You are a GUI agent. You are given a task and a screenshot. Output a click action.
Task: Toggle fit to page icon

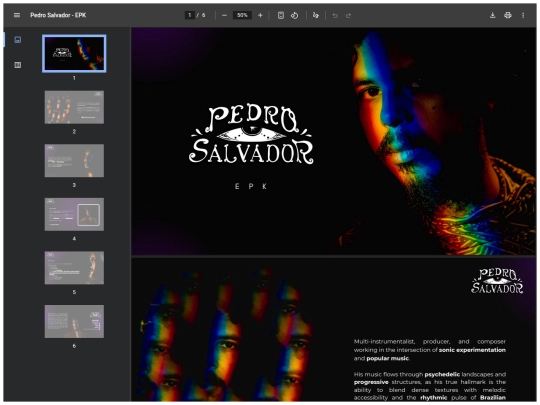tap(281, 15)
